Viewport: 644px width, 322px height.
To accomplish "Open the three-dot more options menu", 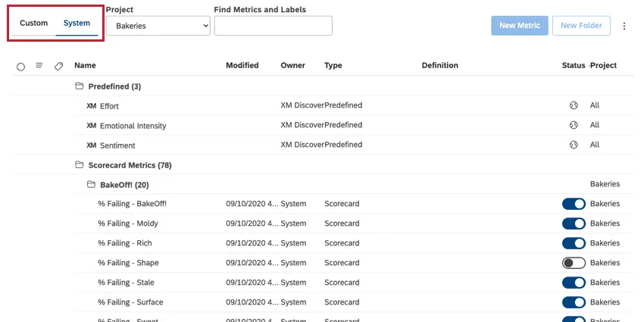I will [624, 26].
